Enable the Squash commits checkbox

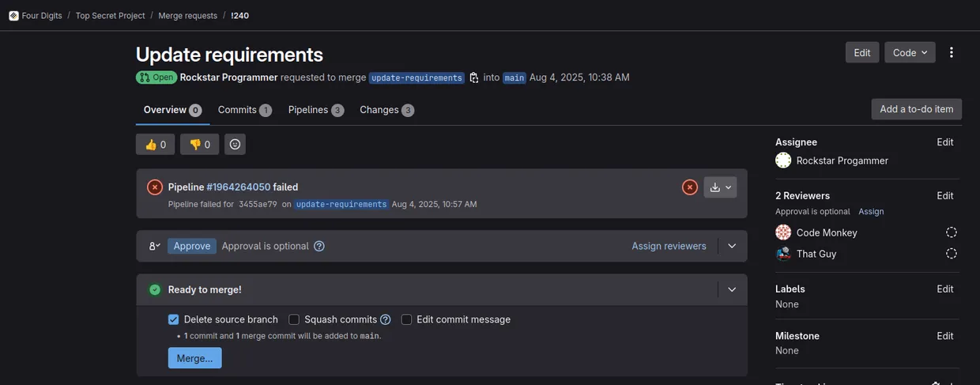pyautogui.click(x=294, y=319)
